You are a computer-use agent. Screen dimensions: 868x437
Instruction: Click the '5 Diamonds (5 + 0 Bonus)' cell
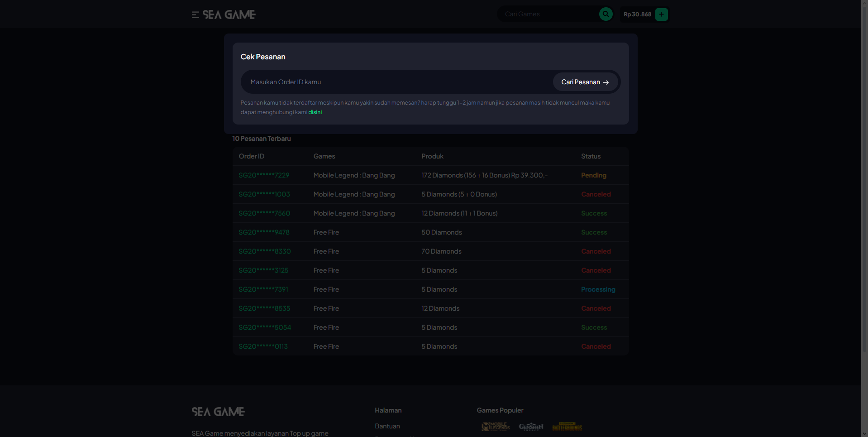[x=459, y=194]
